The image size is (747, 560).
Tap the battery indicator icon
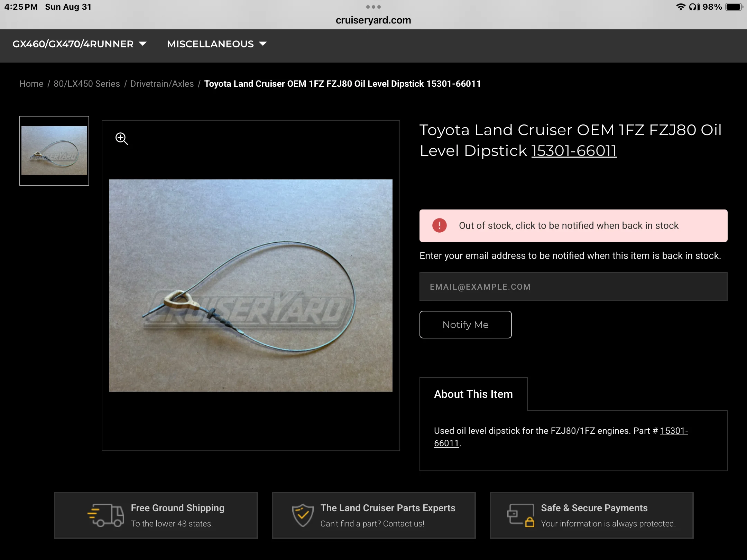pos(734,7)
